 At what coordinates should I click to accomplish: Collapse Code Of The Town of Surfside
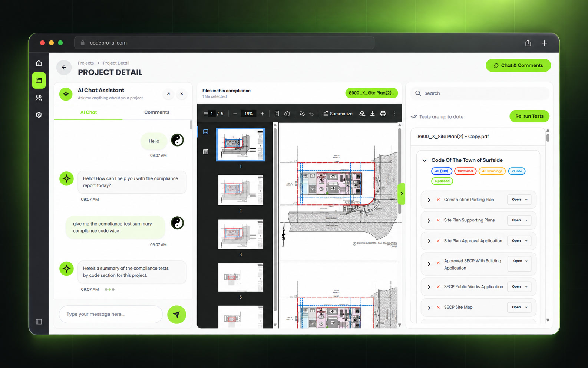[x=425, y=160]
